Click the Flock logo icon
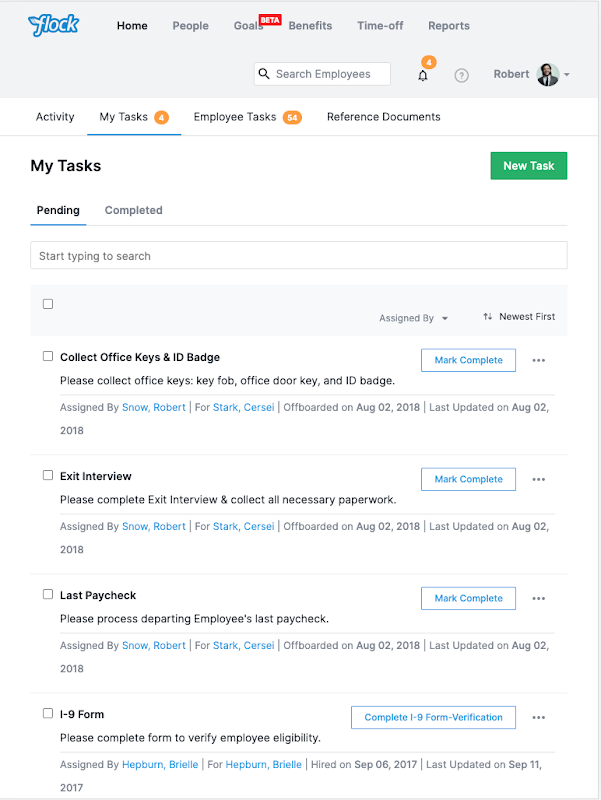Screen dimensions: 601x800 coord(54,25)
